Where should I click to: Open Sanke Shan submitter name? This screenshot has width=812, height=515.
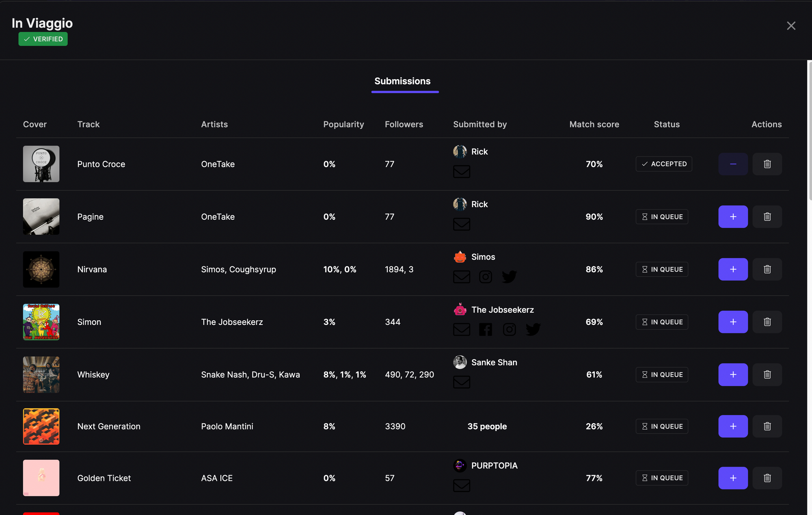pyautogui.click(x=494, y=362)
